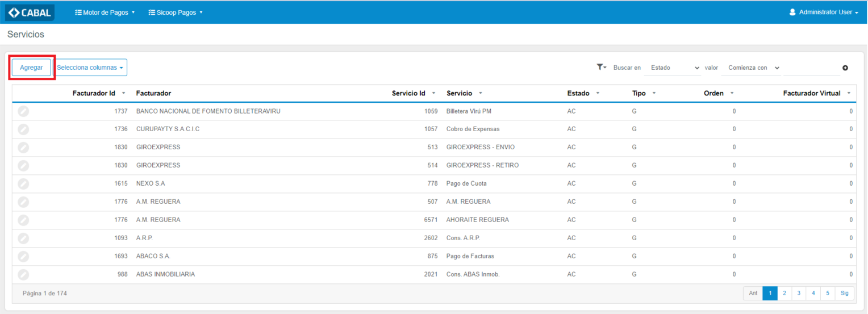The width and height of the screenshot is (868, 314).
Task: Sort by the Orden column header
Action: click(x=719, y=93)
